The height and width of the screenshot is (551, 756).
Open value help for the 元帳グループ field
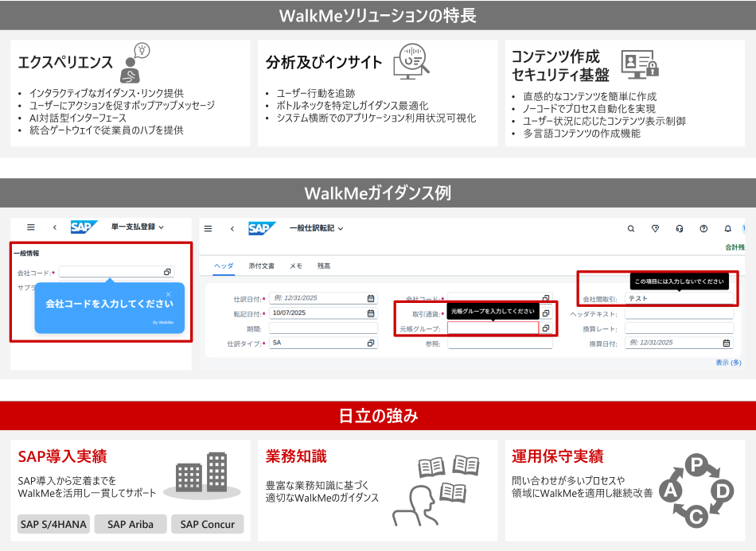(x=547, y=327)
